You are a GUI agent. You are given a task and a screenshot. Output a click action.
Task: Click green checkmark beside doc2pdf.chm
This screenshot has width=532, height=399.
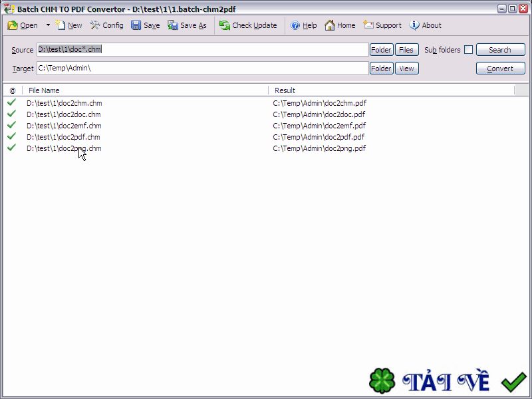pyautogui.click(x=11, y=136)
